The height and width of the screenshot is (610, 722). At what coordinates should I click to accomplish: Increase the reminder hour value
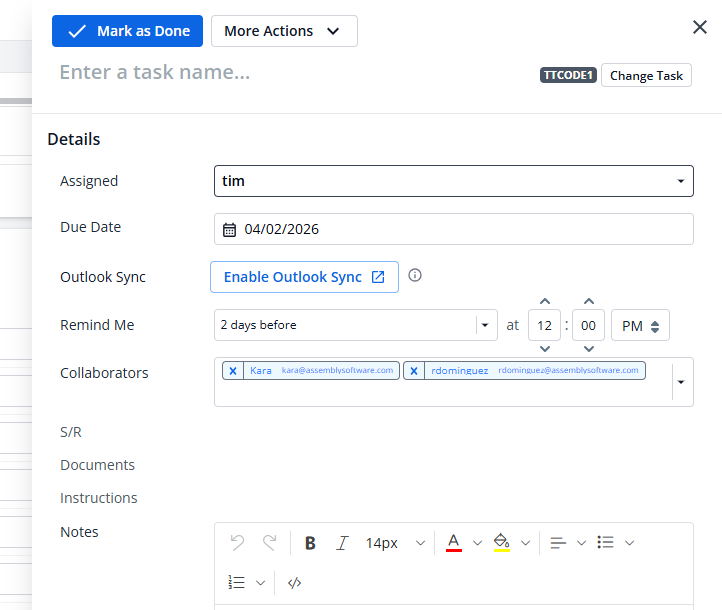point(544,301)
